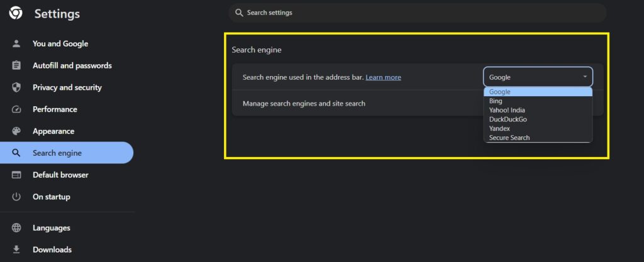
Task: Select Search engine sidebar entry
Action: click(x=67, y=153)
